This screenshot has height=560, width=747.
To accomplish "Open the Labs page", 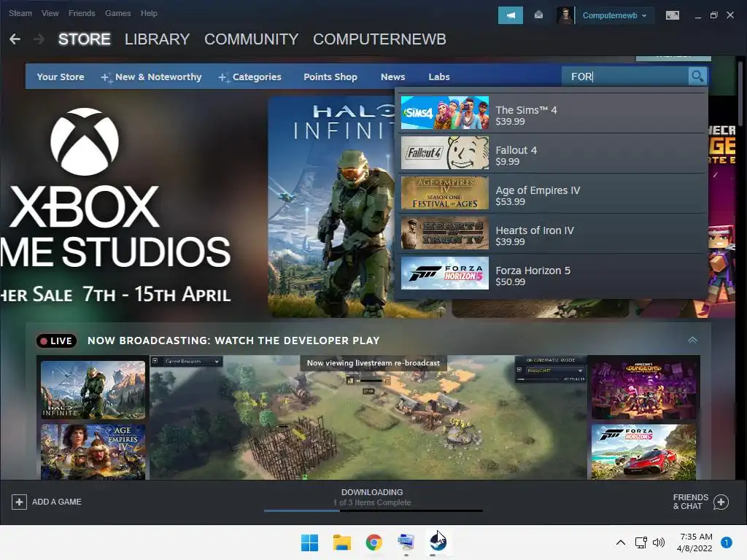I will 438,77.
